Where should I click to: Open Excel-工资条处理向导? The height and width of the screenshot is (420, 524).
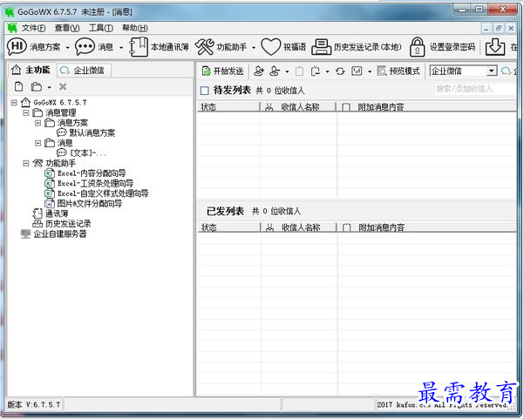(x=96, y=183)
